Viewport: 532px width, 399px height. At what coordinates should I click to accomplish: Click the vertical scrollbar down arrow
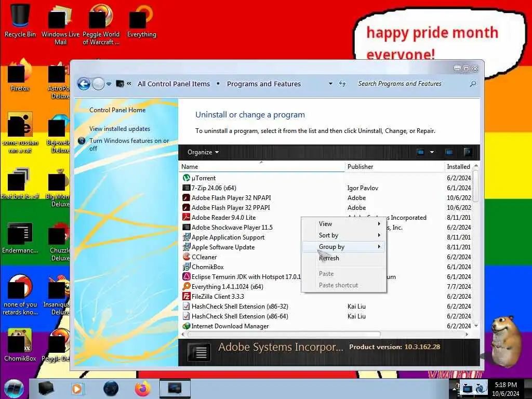476,326
